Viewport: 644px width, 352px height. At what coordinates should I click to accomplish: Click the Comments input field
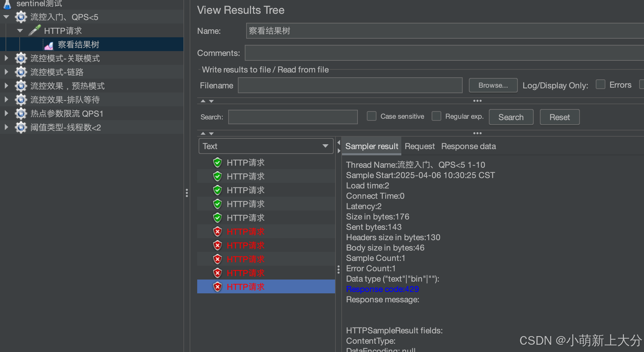pyautogui.click(x=444, y=53)
